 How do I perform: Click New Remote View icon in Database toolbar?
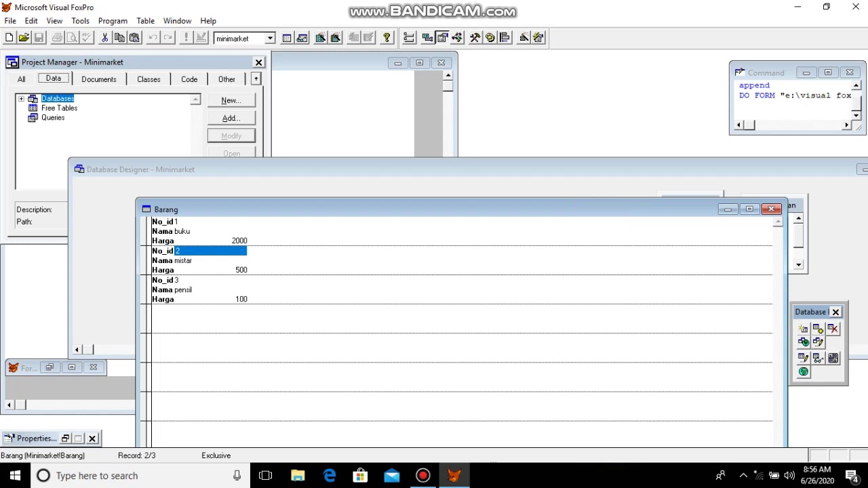tap(804, 342)
